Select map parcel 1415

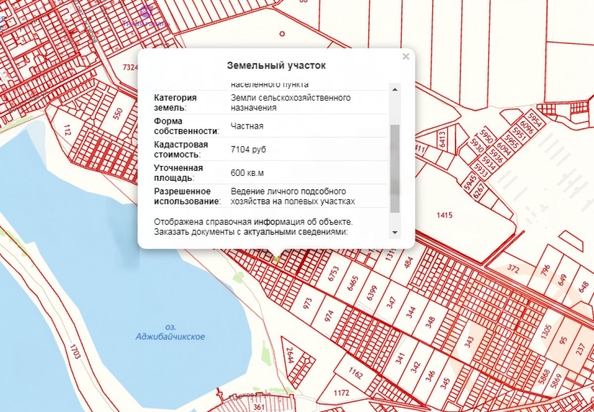coord(444,215)
